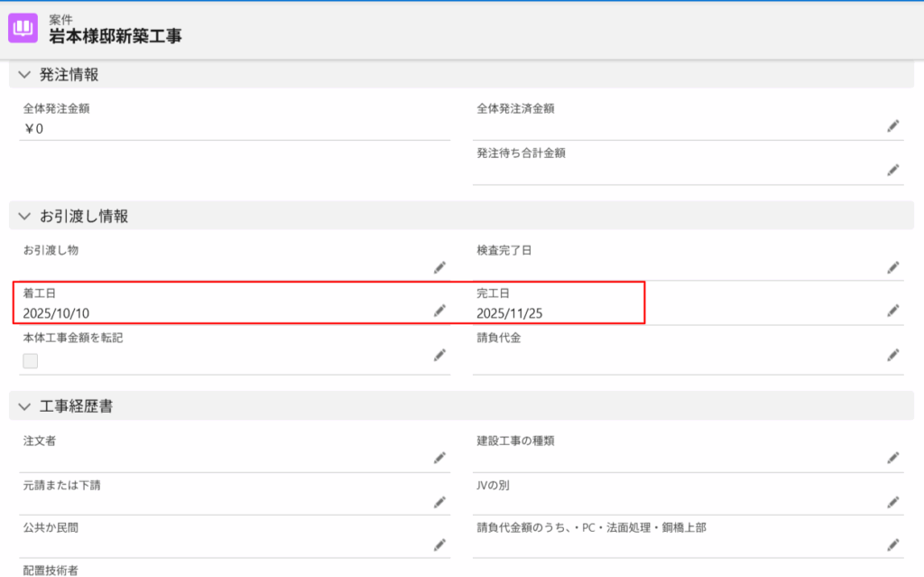The image size is (924, 577).
Task: Toggle the 本体工事金額を転記 checkbox
Action: coord(31,361)
